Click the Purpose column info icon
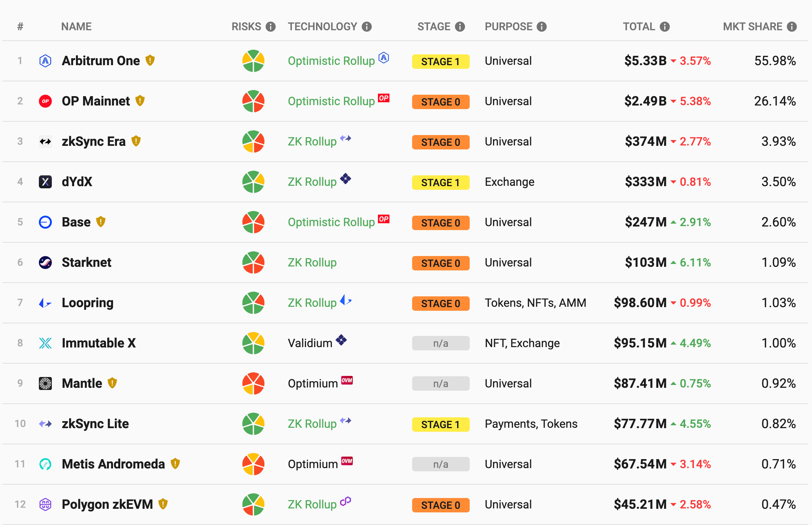Screen dimensions: 812x525 pyautogui.click(x=542, y=27)
